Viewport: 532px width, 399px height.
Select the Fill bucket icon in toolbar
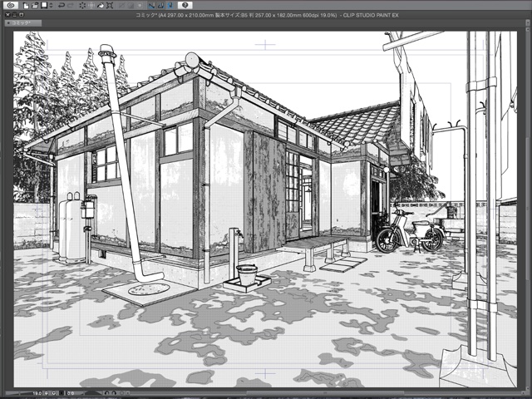(101, 5)
